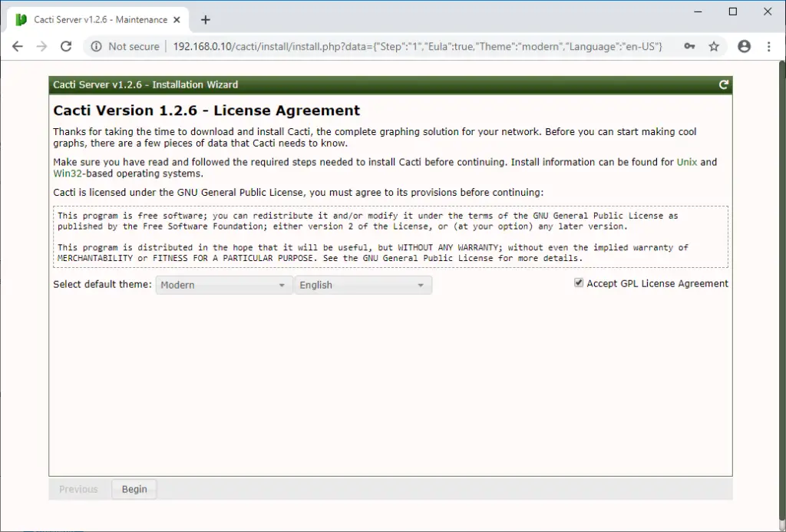
Task: Click inside the browser address bar
Action: (x=384, y=46)
